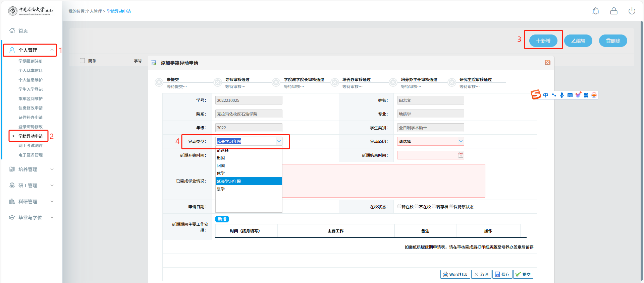The height and width of the screenshot is (283, 644).
Task: Click the lock icon in header
Action: (x=614, y=11)
